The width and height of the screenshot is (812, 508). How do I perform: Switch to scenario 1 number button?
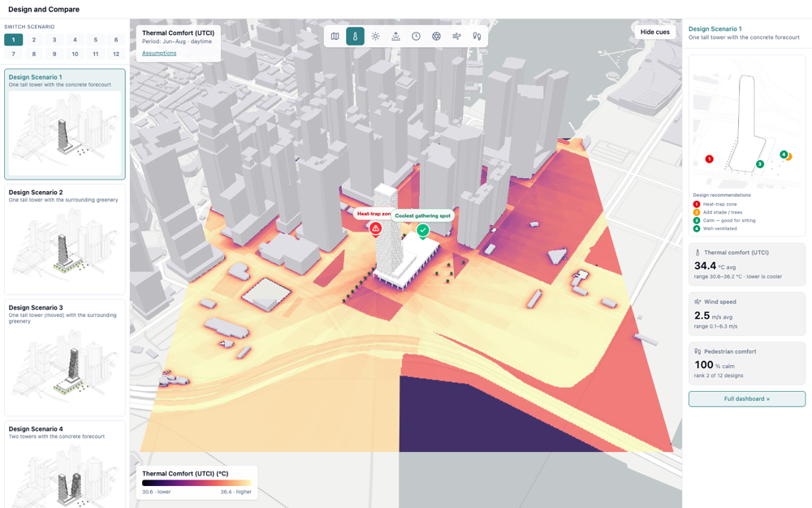click(14, 39)
